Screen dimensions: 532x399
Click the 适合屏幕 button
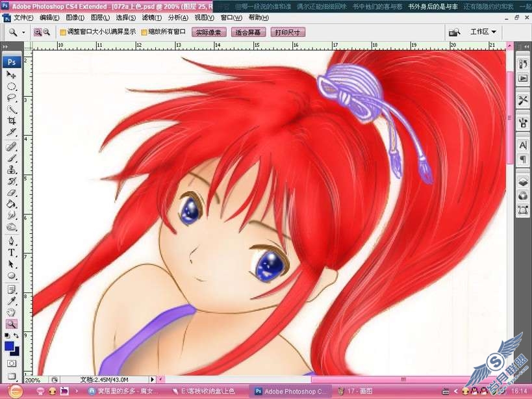point(248,32)
